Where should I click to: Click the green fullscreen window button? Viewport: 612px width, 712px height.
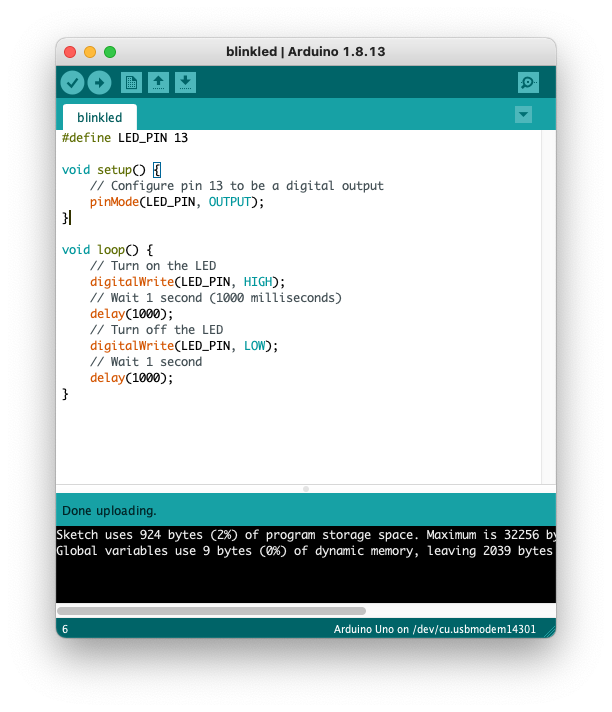110,52
